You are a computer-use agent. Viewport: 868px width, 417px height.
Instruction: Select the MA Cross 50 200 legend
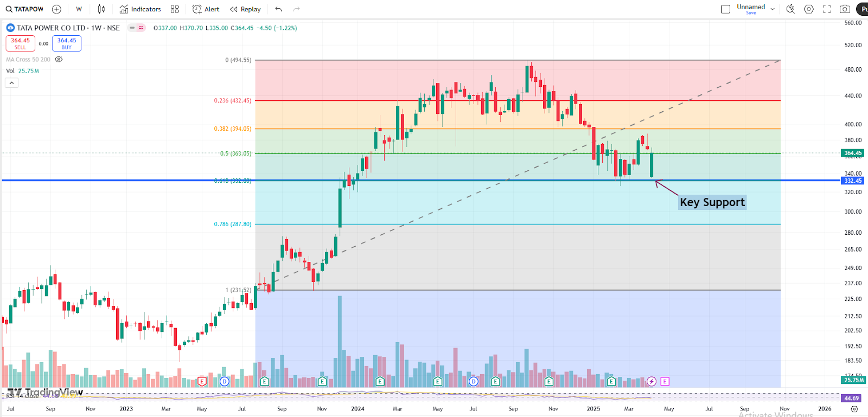click(x=28, y=60)
